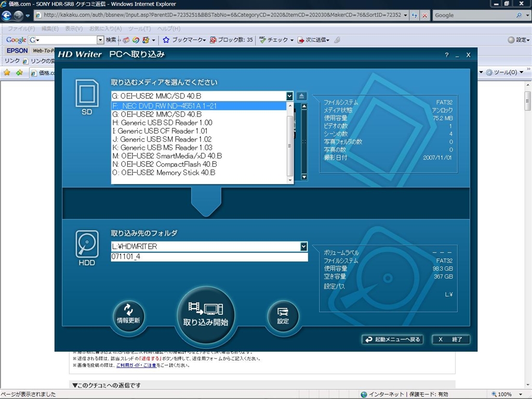Click the Google toolbar logo

click(x=16, y=39)
